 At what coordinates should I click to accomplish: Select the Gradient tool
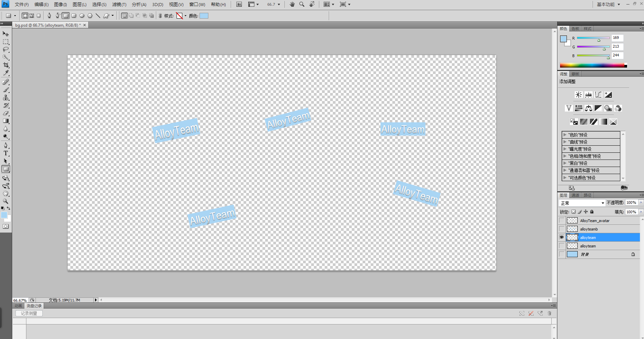coord(6,121)
